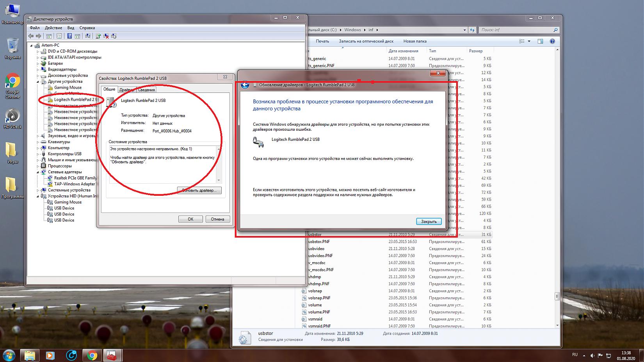Expand Дисковые устройства category
Screen dimensions: 644x362
pos(38,76)
